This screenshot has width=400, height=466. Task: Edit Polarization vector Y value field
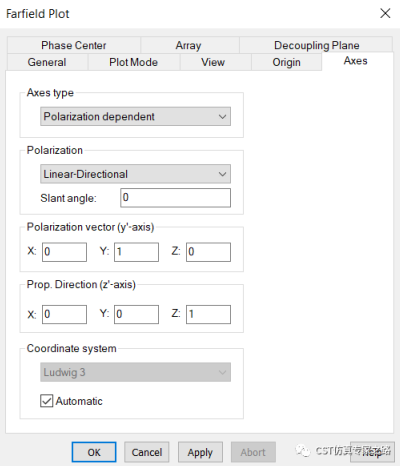[x=136, y=252]
